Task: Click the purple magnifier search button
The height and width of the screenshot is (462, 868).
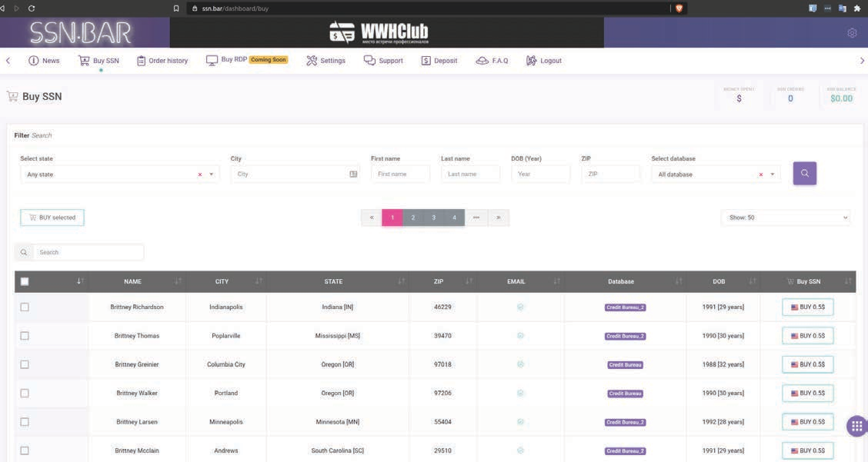Action: click(804, 173)
